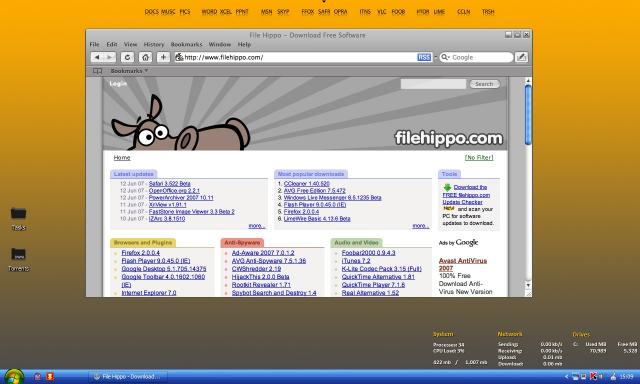Open the Windows Start orb
The height and width of the screenshot is (384, 640).
click(x=13, y=377)
